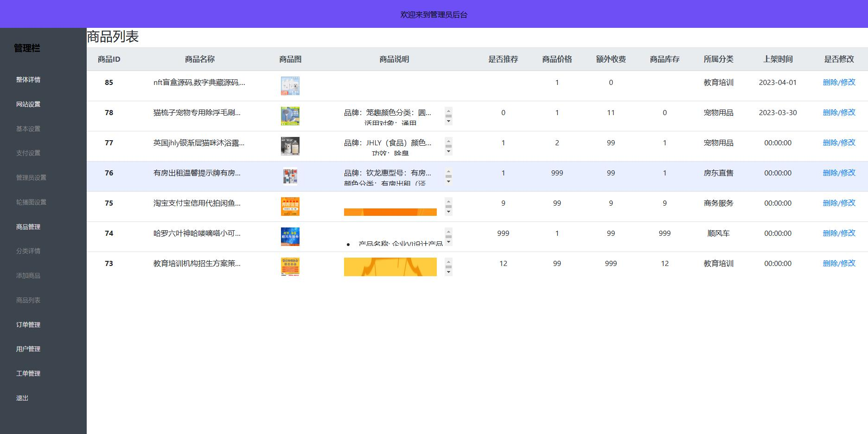Image resolution: width=868 pixels, height=434 pixels.
Task: Open 用户管理 in the sidebar
Action: (28, 349)
